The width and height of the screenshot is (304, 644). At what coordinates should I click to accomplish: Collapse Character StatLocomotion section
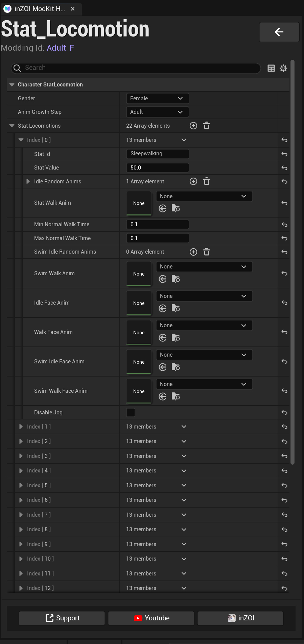click(12, 84)
